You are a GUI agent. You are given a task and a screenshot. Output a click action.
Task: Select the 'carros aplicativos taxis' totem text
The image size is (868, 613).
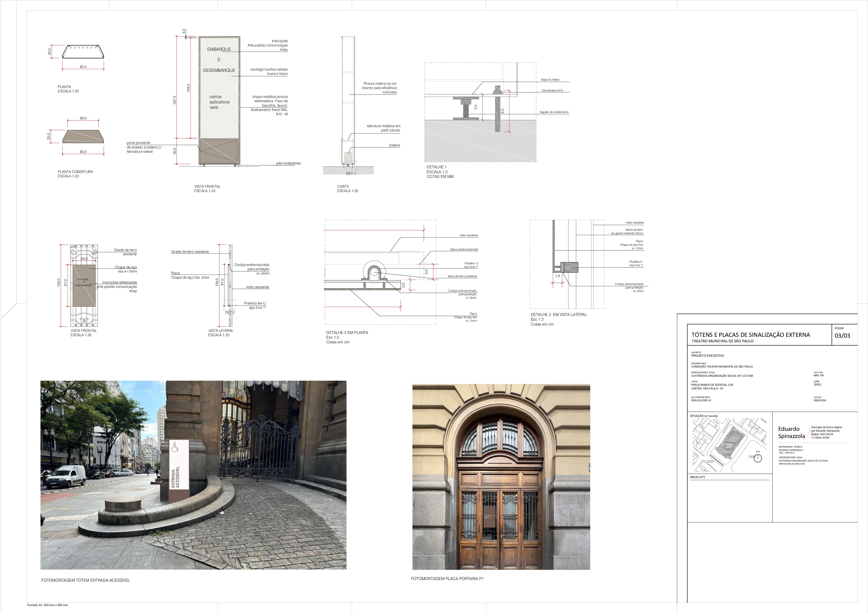[219, 102]
